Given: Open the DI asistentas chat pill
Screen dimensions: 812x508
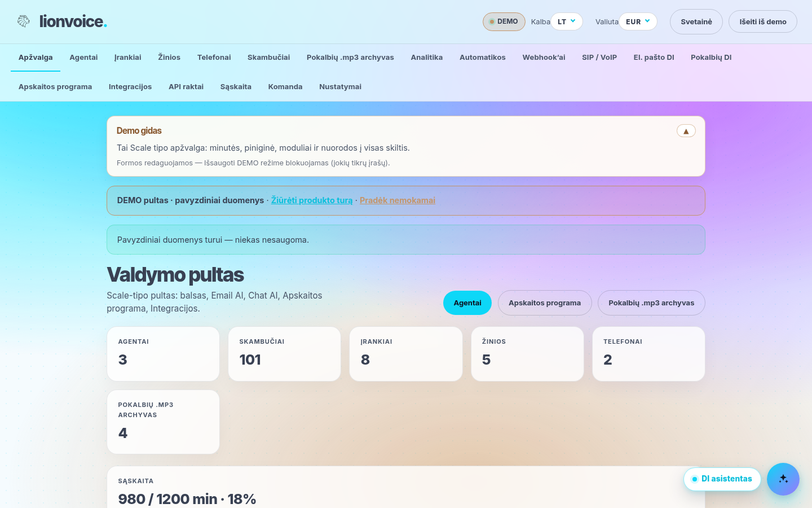Looking at the screenshot, I should pyautogui.click(x=722, y=479).
